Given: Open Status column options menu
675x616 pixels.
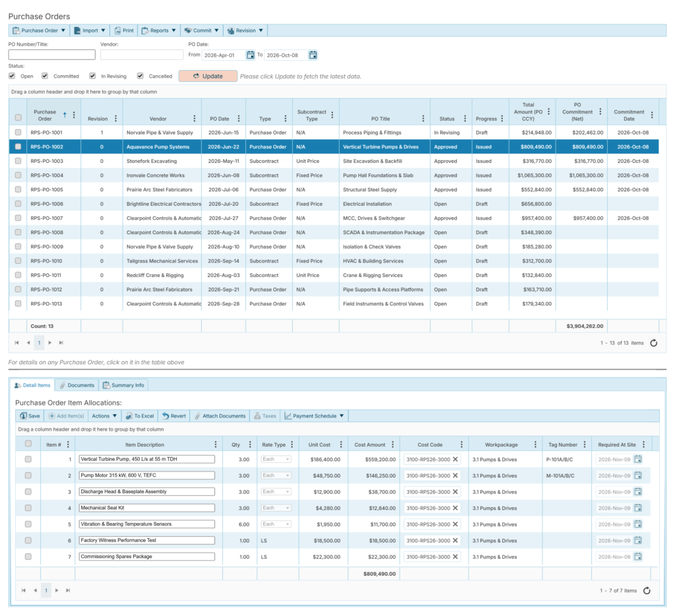Looking at the screenshot, I should point(465,119).
